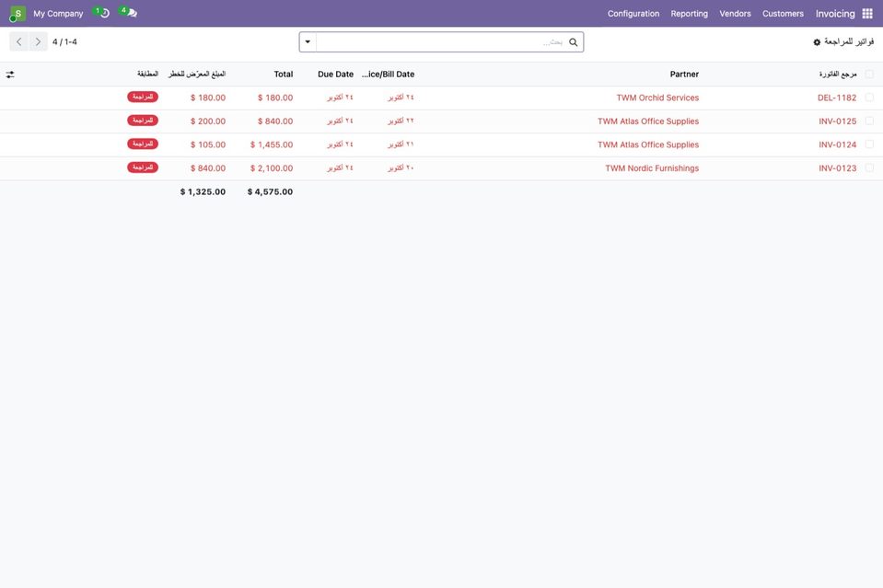Click the 1-4 / 4 pager counter
Viewport: 883px width, 588px height.
tap(64, 41)
